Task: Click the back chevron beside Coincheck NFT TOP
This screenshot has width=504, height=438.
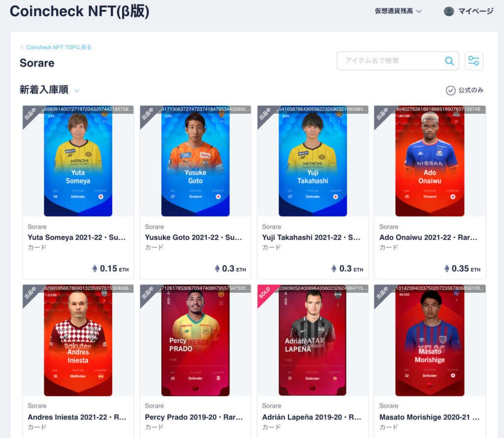Action: point(22,47)
